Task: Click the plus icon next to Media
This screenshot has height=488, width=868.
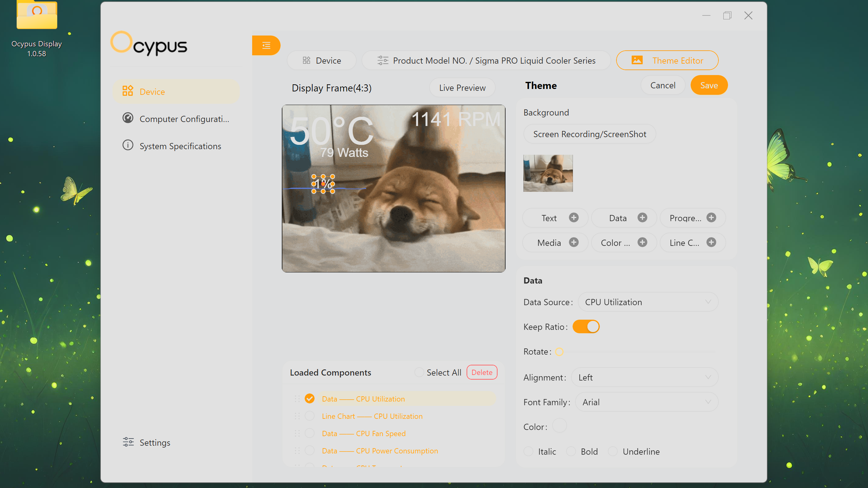Action: (x=574, y=242)
